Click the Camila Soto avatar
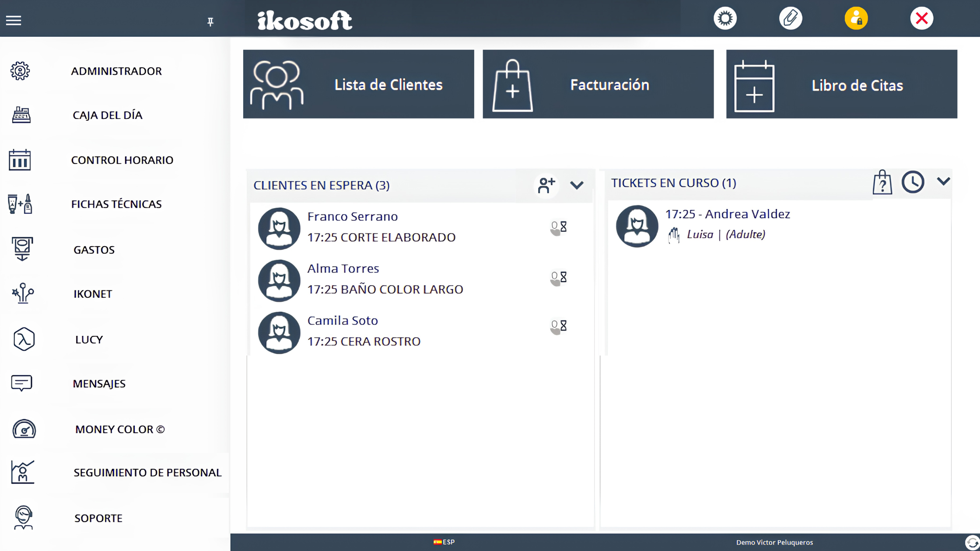Image resolution: width=980 pixels, height=551 pixels. [x=279, y=333]
